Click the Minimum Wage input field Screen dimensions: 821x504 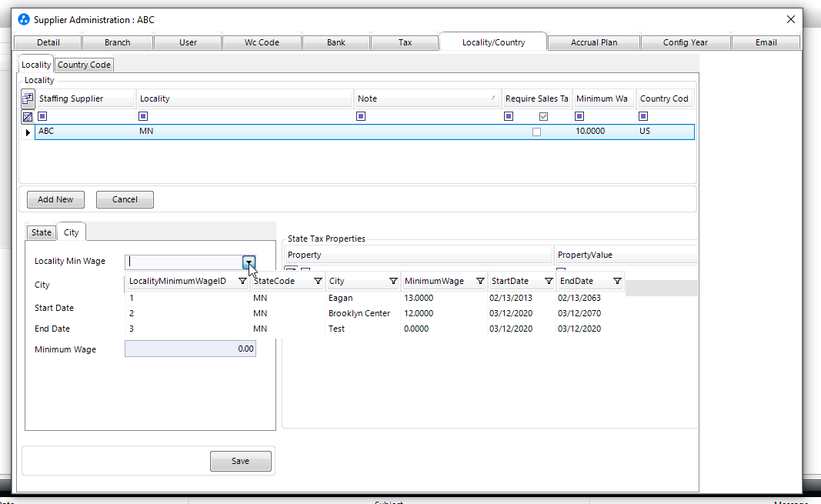coord(190,349)
